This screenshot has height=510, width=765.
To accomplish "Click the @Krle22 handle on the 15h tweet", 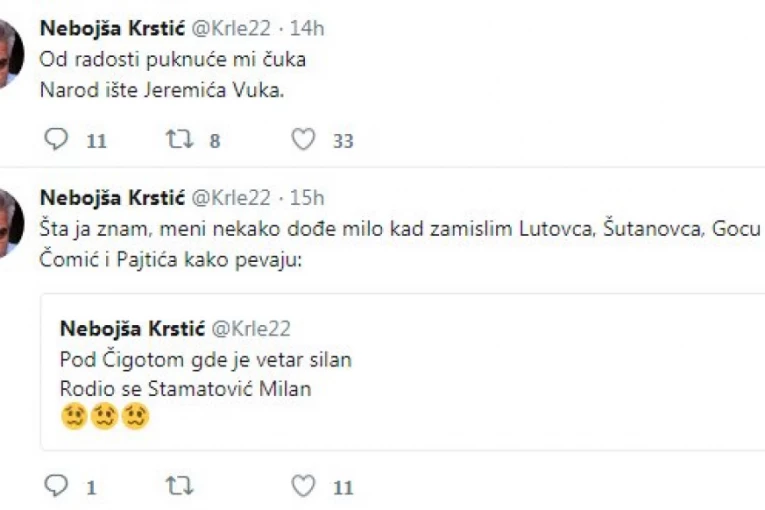I will tap(230, 197).
